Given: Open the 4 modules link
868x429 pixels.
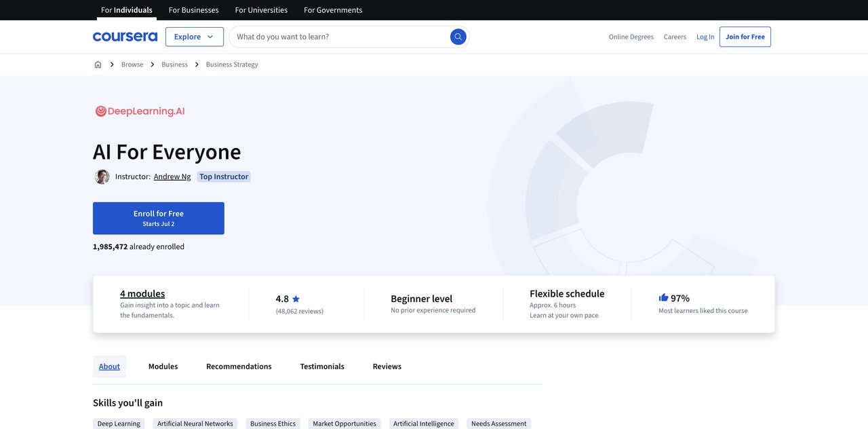Looking at the screenshot, I should coord(142,293).
